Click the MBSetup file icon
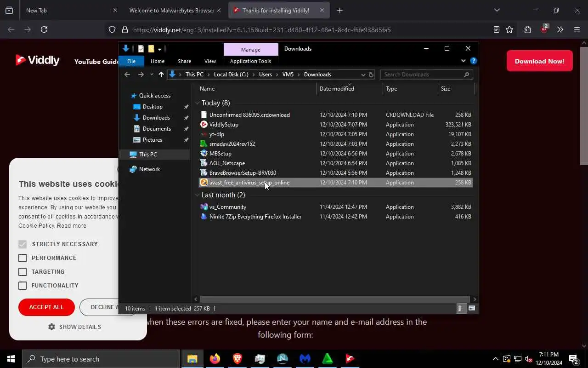Image resolution: width=588 pixels, height=368 pixels. (204, 154)
